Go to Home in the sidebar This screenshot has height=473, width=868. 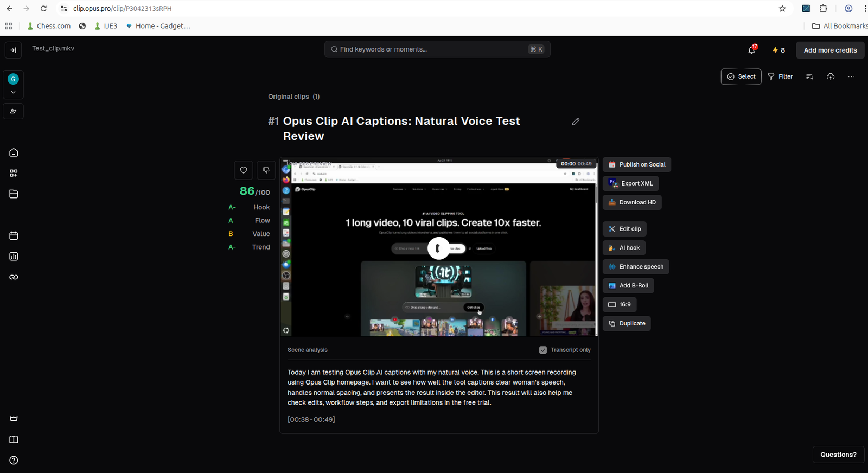(14, 152)
